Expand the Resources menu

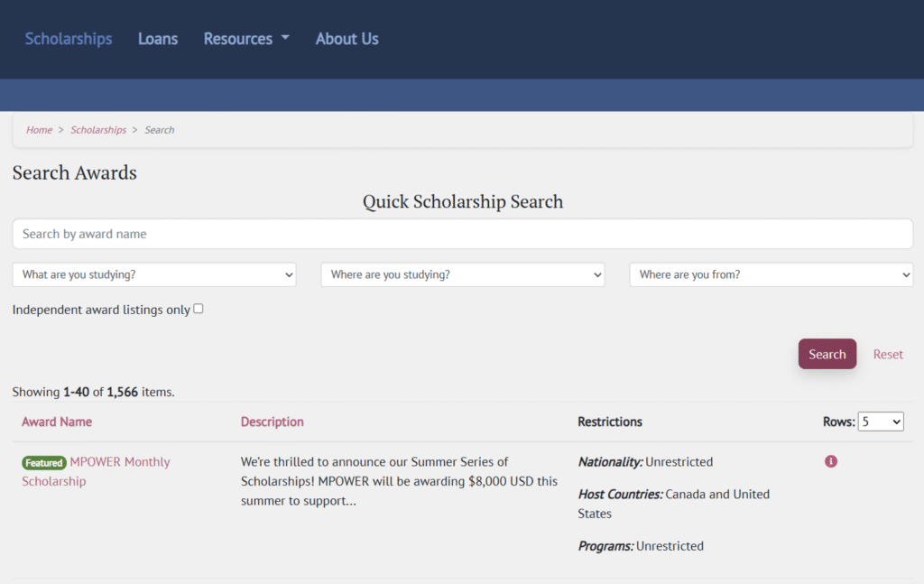[246, 39]
